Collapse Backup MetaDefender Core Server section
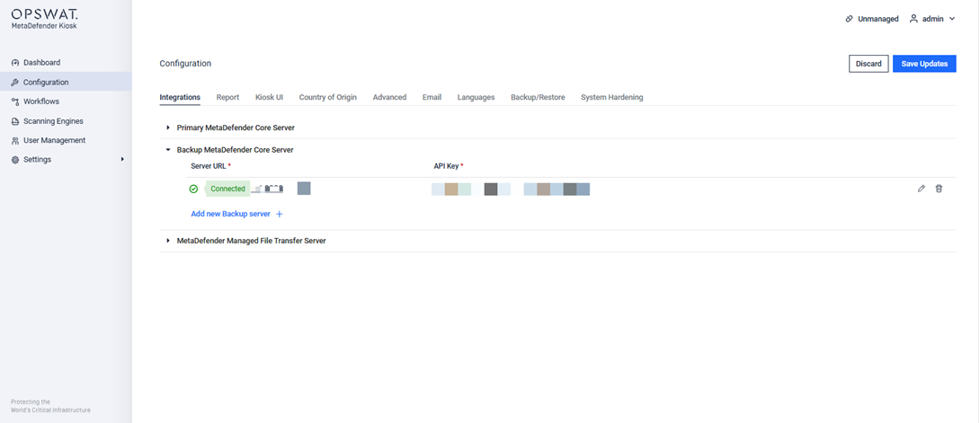Screen dimensions: 980x423 click(x=168, y=150)
